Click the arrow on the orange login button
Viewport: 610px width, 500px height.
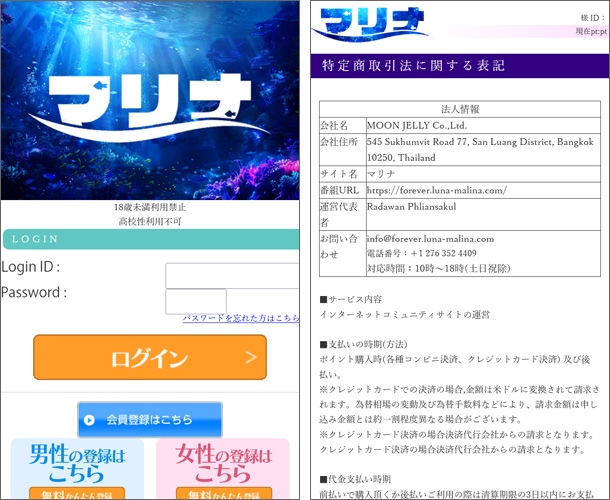point(251,358)
